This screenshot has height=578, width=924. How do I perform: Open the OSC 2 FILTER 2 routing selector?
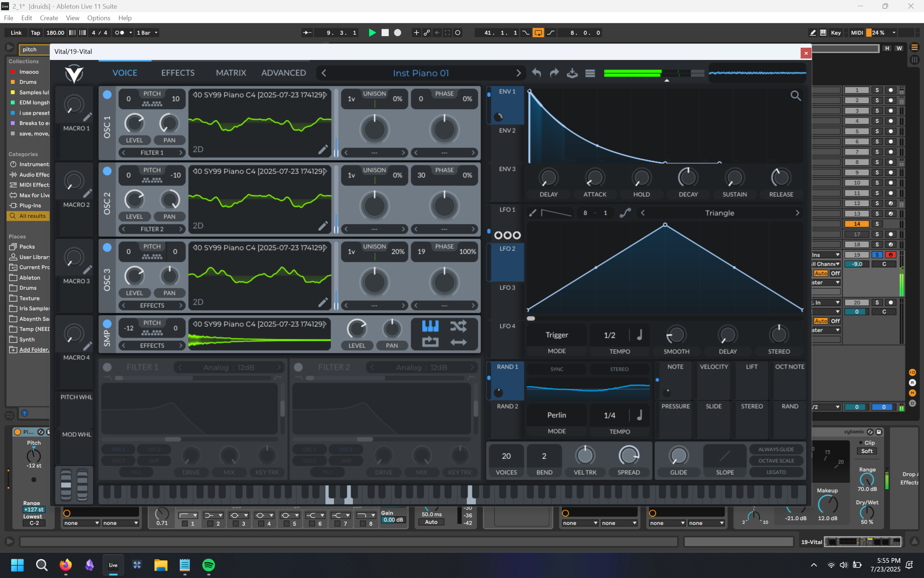(152, 229)
